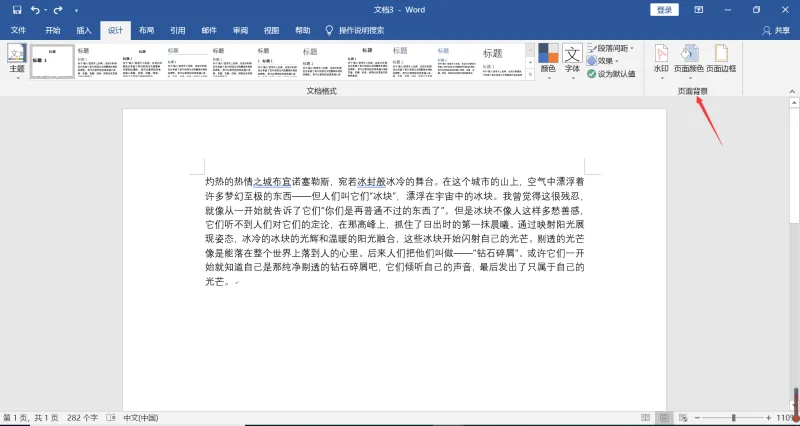Switch to the 引用 tab
800x426 pixels.
click(x=178, y=31)
